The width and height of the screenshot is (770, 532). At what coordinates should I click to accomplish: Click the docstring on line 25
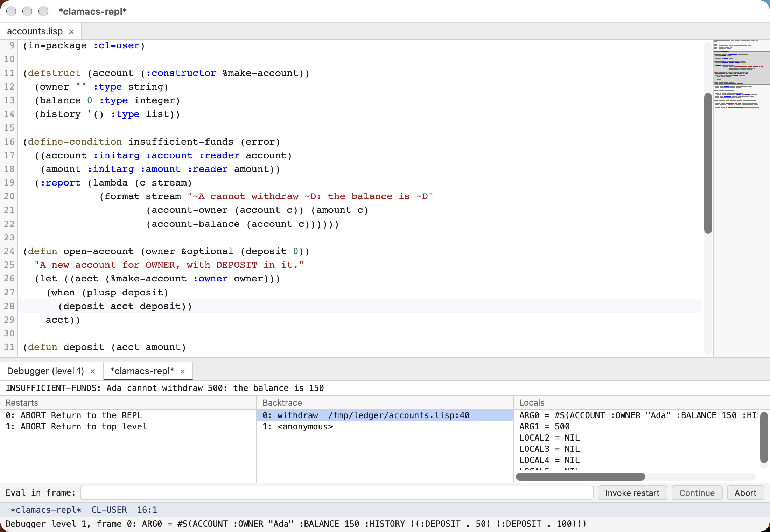pyautogui.click(x=169, y=265)
